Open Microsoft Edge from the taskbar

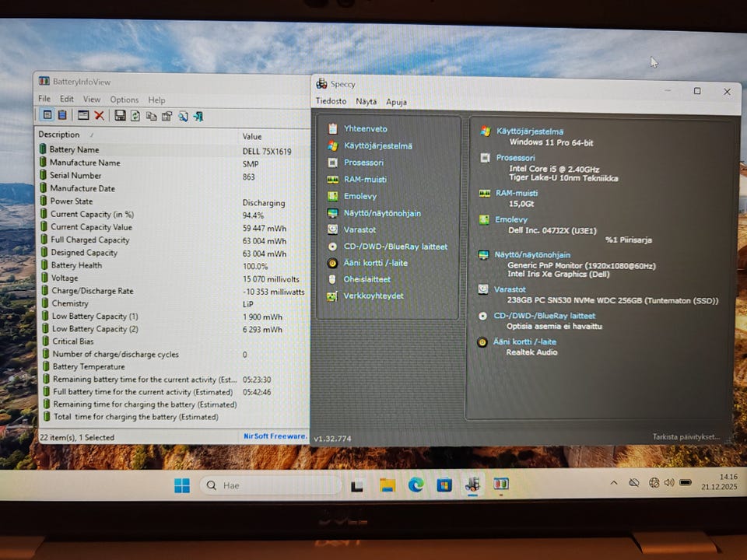coord(416,485)
